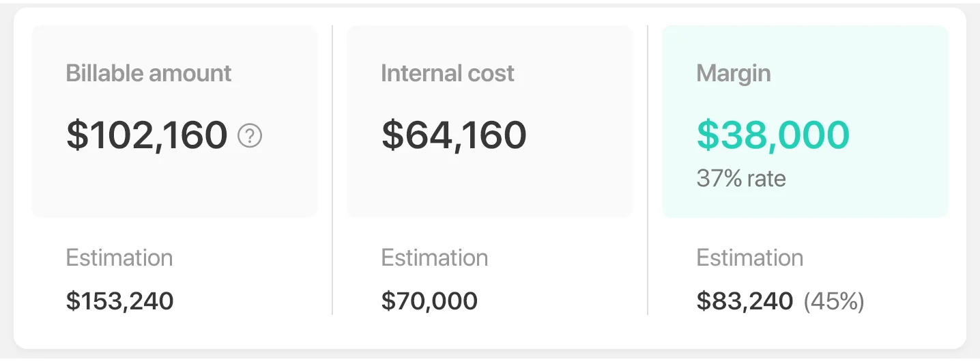Viewport: 980px width, 362px height.
Task: Click Estimation label under Internal cost
Action: point(435,257)
